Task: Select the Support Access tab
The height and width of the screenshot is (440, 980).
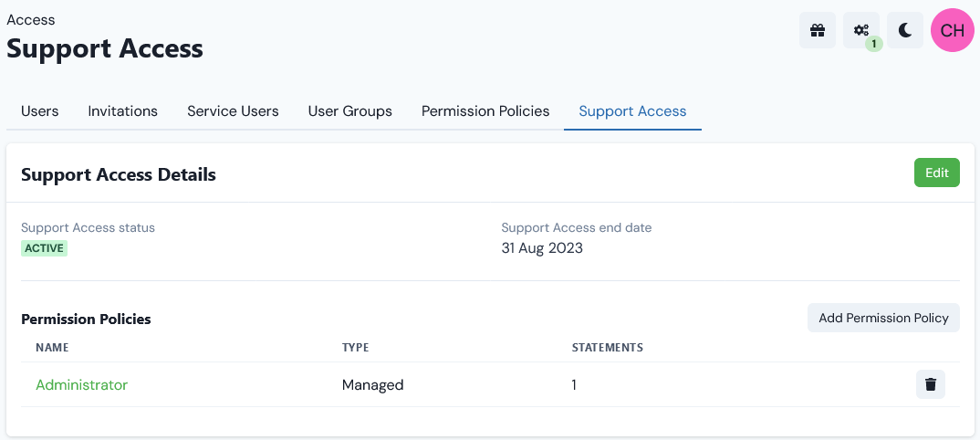Action: click(632, 111)
